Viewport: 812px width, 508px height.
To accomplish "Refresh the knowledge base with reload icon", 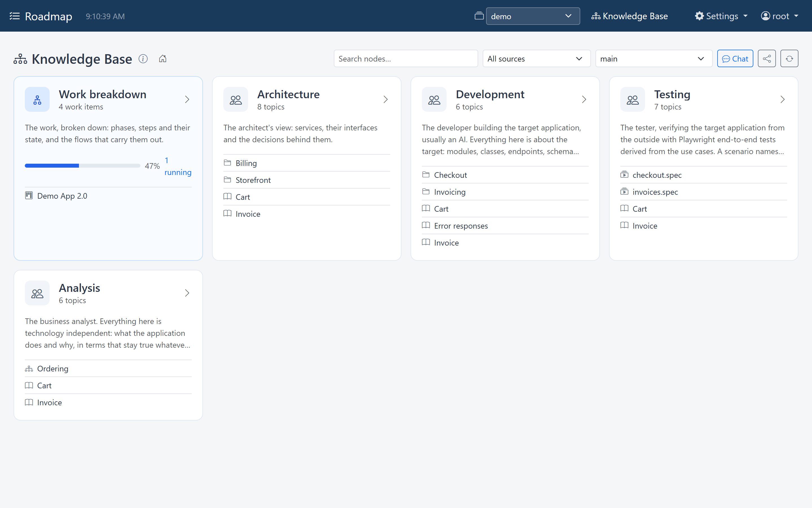I will point(789,59).
